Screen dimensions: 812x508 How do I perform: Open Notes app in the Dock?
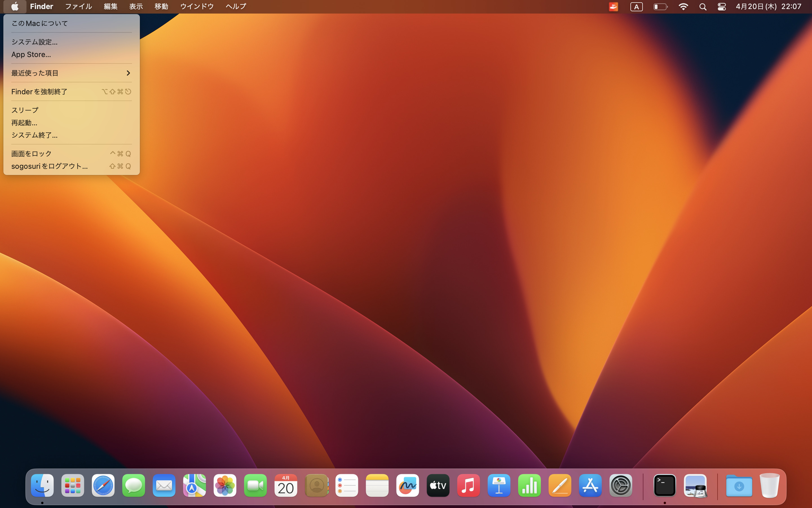(x=377, y=485)
